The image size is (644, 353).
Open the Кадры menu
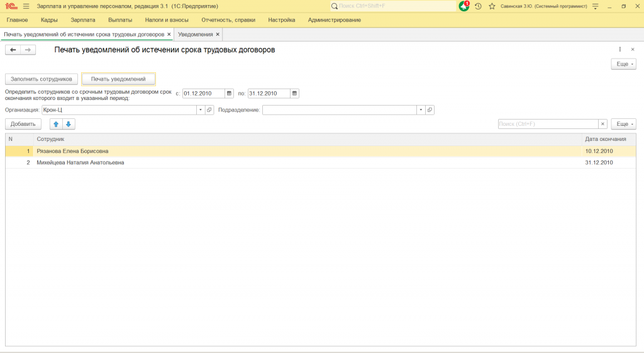[x=49, y=20]
